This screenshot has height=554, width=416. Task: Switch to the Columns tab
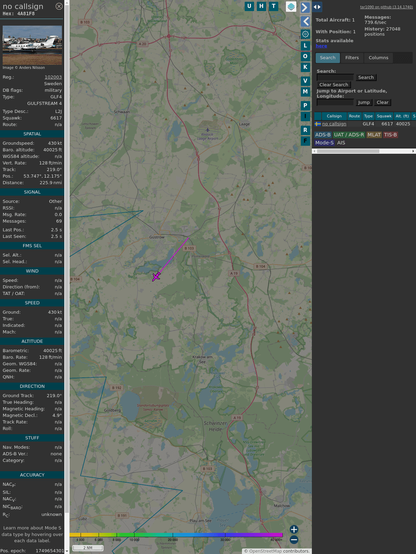click(378, 58)
